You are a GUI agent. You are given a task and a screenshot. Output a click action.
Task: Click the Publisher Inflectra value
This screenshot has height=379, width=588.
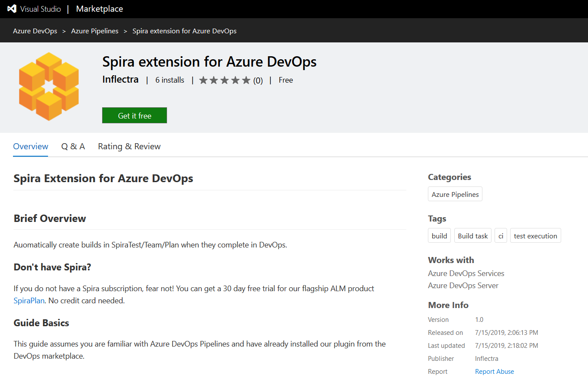click(487, 358)
